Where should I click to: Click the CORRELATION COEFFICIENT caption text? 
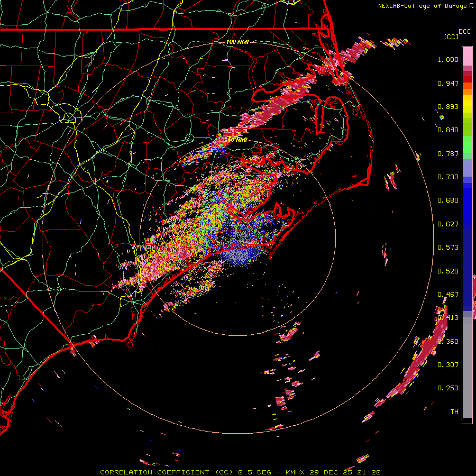point(155,472)
